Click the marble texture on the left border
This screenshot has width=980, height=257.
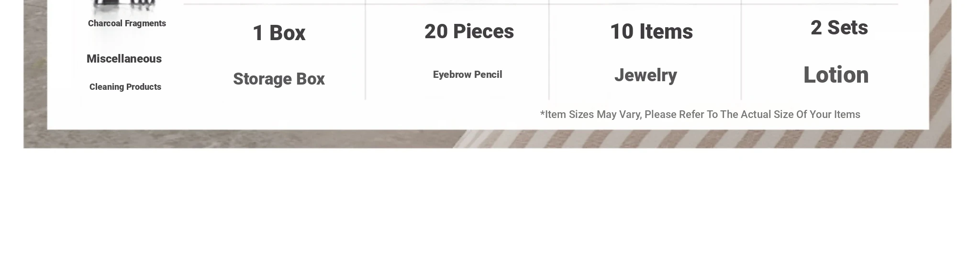(35, 72)
